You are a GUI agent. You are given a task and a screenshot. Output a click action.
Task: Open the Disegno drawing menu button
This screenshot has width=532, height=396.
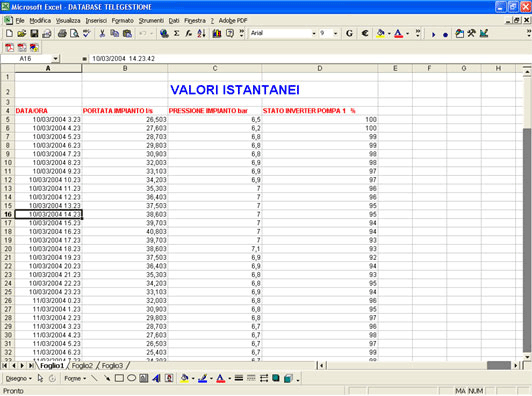[18, 378]
